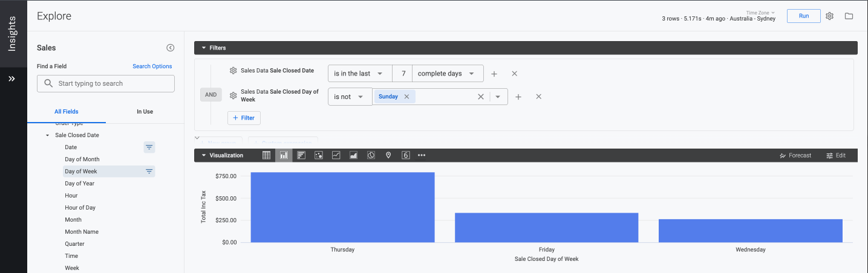Viewport: 868px width, 273px height.
Task: Select the Pie chart visualization icon
Action: tap(371, 155)
